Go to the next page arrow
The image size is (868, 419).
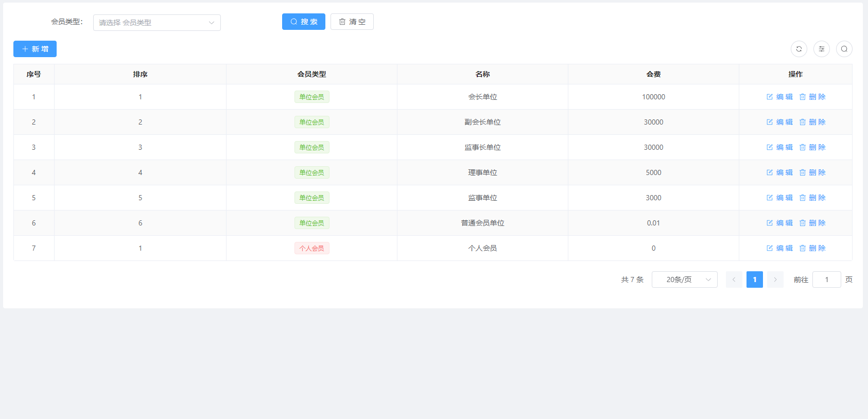tap(775, 280)
